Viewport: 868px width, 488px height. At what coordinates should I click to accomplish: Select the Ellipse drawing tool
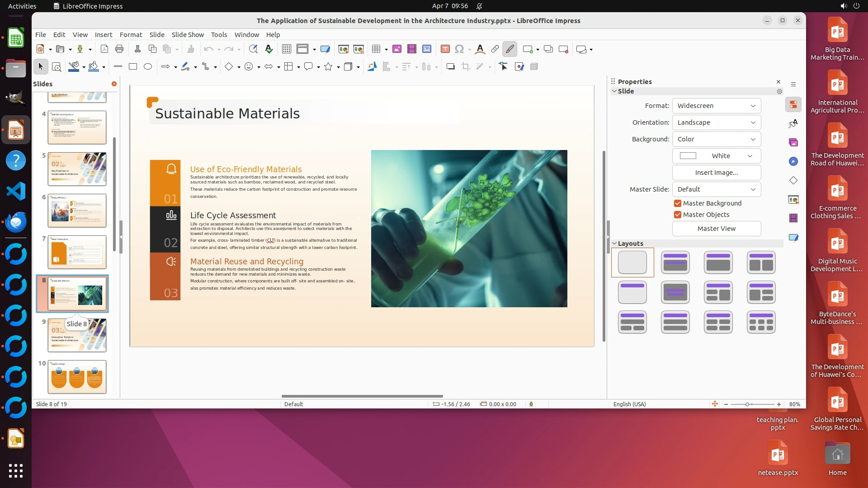pyautogui.click(x=148, y=67)
